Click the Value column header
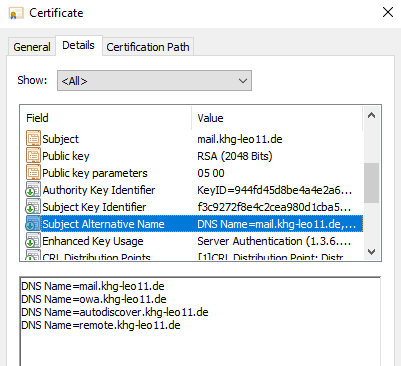This screenshot has width=401, height=366. coord(277,118)
